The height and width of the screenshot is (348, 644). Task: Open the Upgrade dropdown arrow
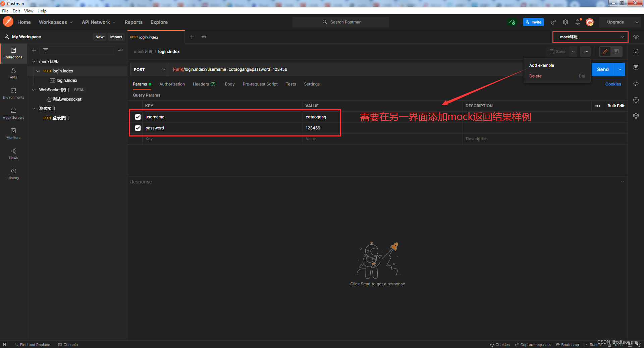tap(637, 22)
